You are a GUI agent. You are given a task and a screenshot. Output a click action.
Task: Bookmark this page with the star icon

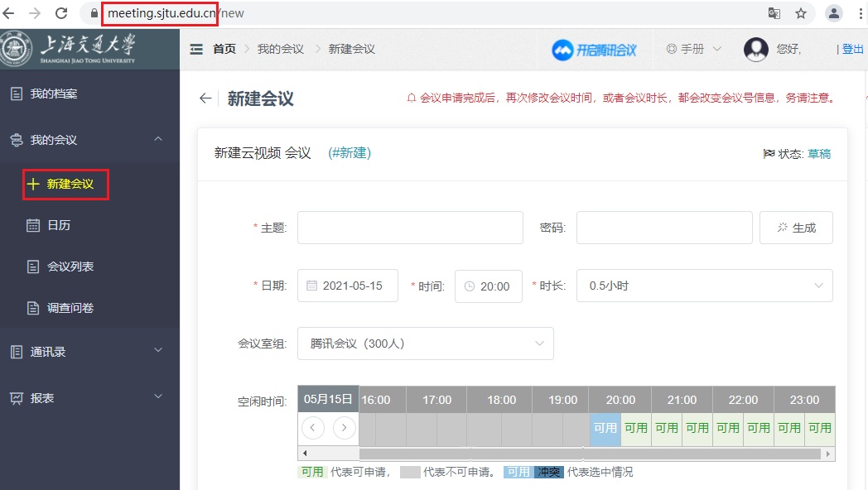pos(800,13)
